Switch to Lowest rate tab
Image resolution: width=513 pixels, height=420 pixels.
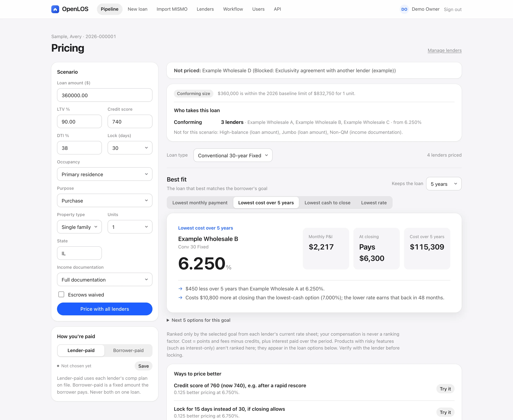pyautogui.click(x=374, y=203)
